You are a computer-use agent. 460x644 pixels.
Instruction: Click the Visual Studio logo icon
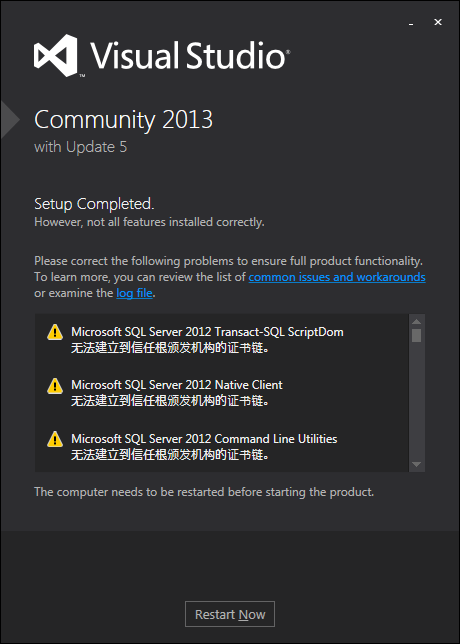pyautogui.click(x=56, y=55)
